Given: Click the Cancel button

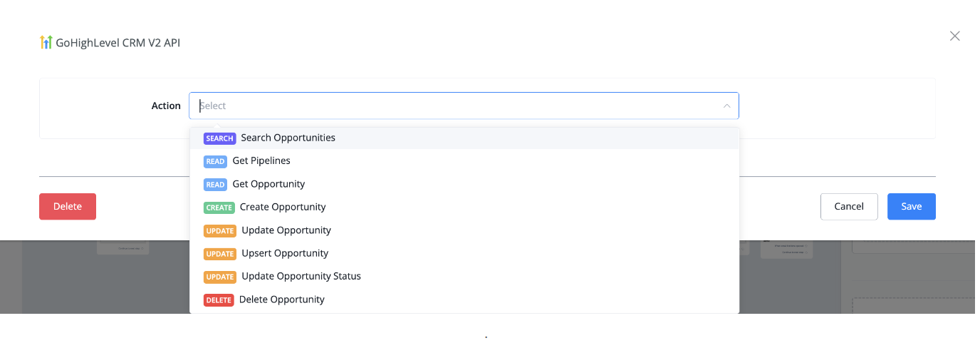Looking at the screenshot, I should pos(849,206).
